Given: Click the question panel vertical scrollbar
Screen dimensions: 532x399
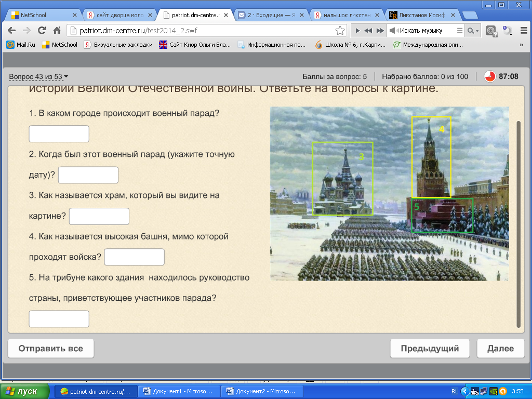Looking at the screenshot, I should tap(518, 224).
